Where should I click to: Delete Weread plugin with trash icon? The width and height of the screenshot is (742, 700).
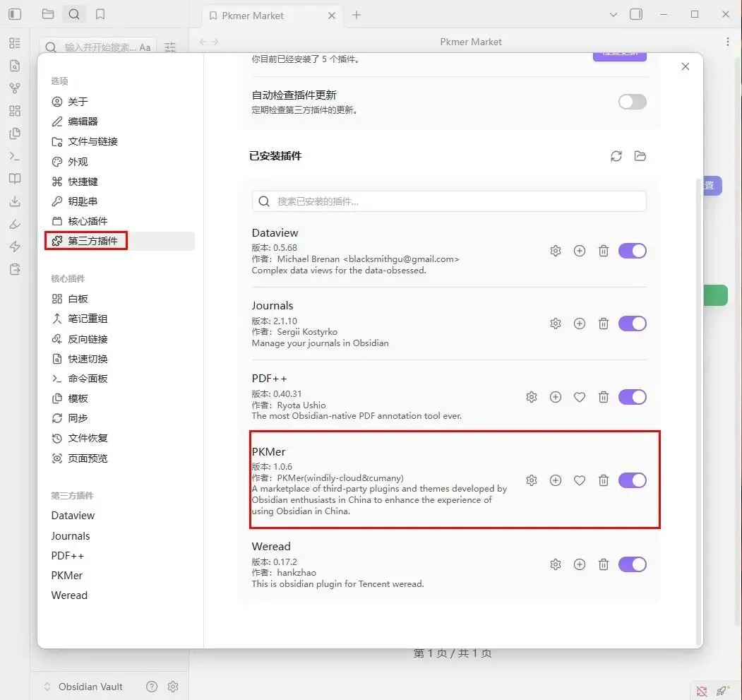click(604, 564)
